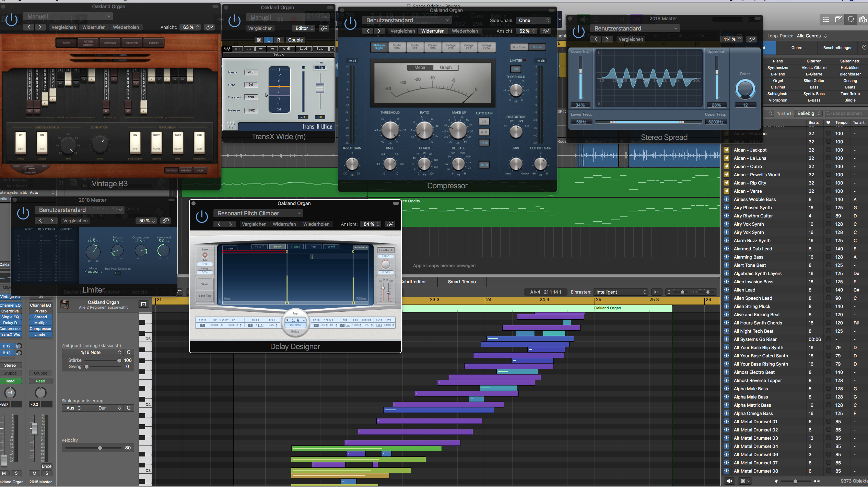Toggle Vintage B3 percussion ON/OFF switch
The width and height of the screenshot is (868, 487).
[x=135, y=142]
